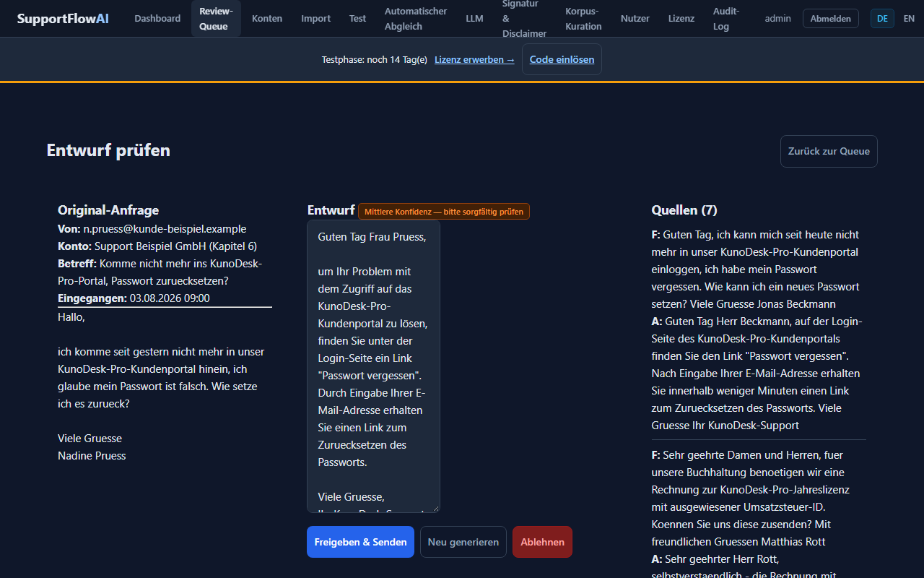This screenshot has height=578, width=924.
Task: Open Automatischer Abgleich
Action: click(x=416, y=19)
